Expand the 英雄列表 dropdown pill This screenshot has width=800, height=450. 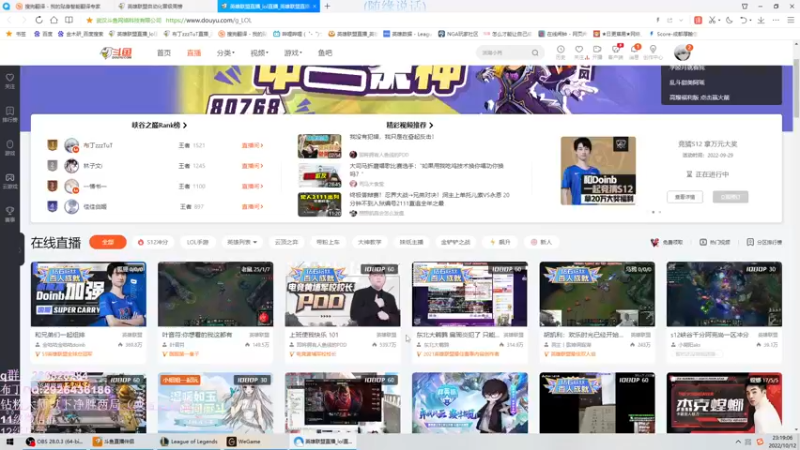(242, 242)
